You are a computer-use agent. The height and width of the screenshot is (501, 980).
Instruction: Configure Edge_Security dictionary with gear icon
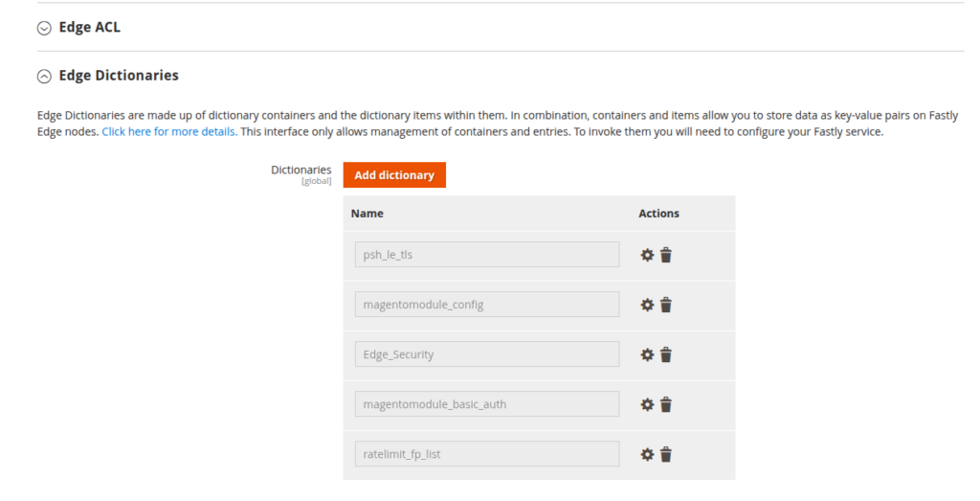click(647, 354)
